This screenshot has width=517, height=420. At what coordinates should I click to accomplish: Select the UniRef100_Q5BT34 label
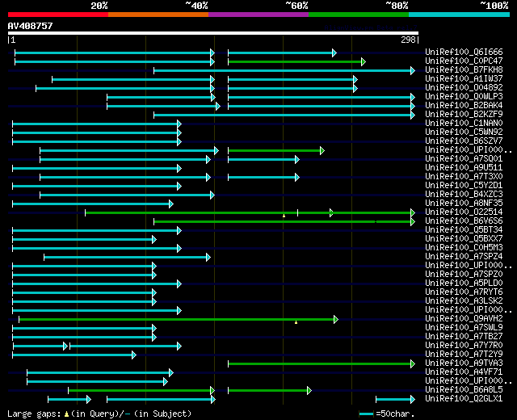pos(464,230)
